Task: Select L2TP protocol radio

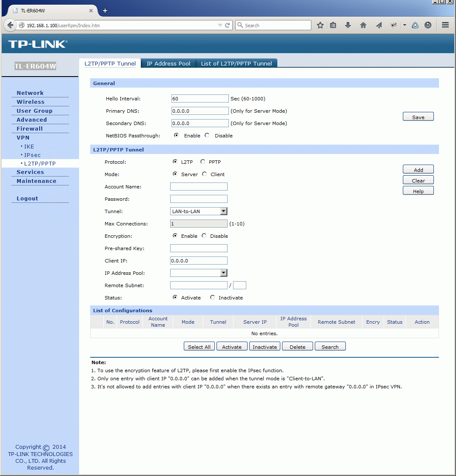Action: pyautogui.click(x=175, y=162)
